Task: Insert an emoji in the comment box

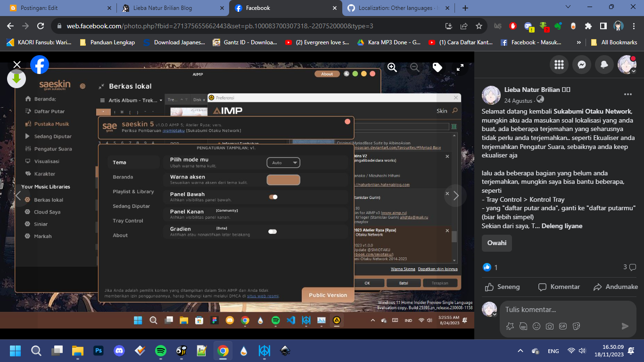Action: [537, 326]
